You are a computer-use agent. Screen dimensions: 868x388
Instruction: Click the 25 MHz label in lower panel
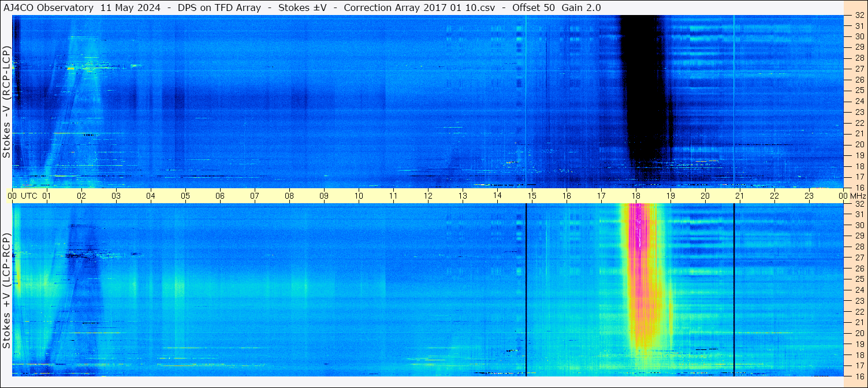pyautogui.click(x=859, y=279)
